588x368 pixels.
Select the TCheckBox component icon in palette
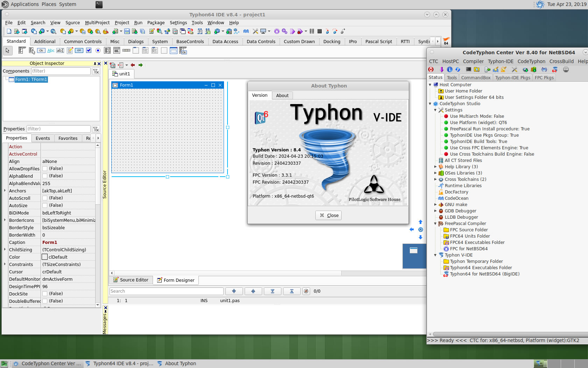coord(89,50)
